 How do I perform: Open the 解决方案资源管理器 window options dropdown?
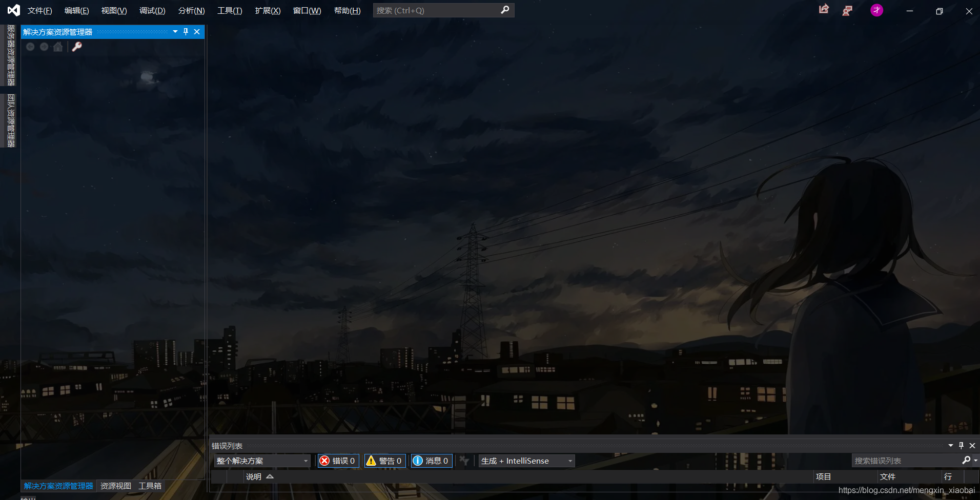[175, 32]
